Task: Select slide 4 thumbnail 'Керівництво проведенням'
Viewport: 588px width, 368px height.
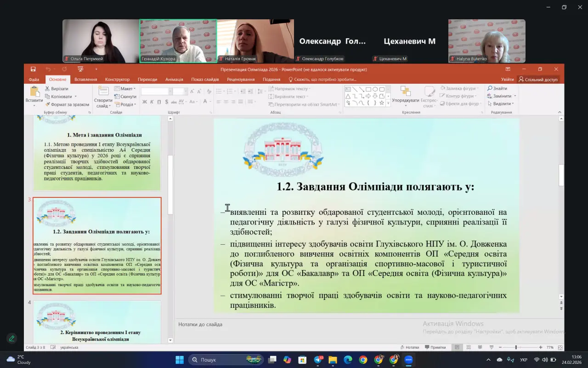Action: (97, 322)
